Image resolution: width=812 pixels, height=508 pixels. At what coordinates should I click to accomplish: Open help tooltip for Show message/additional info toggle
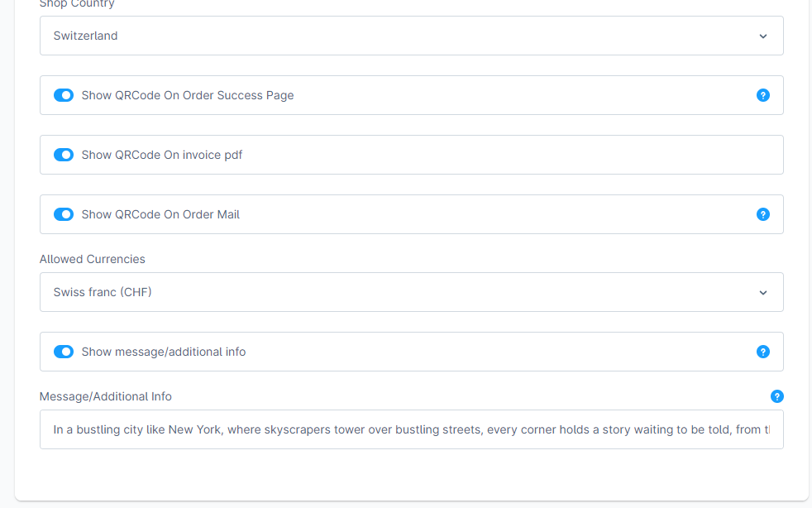click(x=762, y=352)
